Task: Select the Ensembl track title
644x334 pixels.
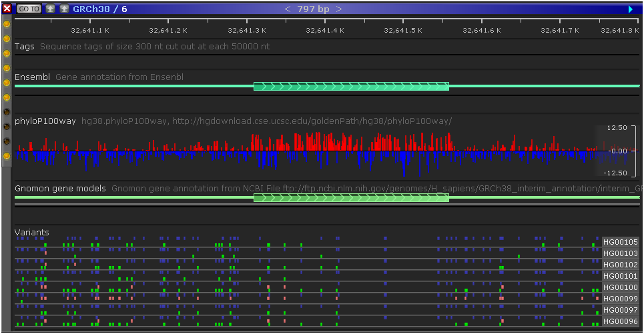Action: point(32,77)
